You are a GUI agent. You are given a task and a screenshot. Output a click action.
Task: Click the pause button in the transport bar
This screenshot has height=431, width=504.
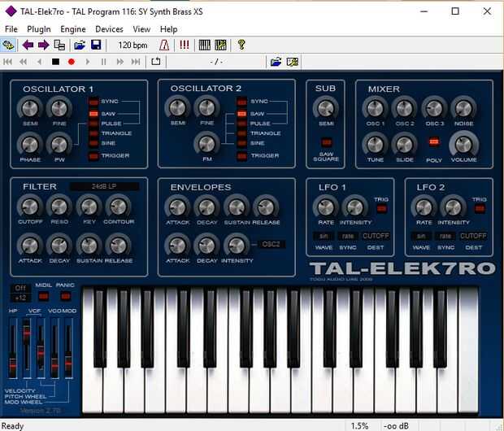pyautogui.click(x=103, y=62)
